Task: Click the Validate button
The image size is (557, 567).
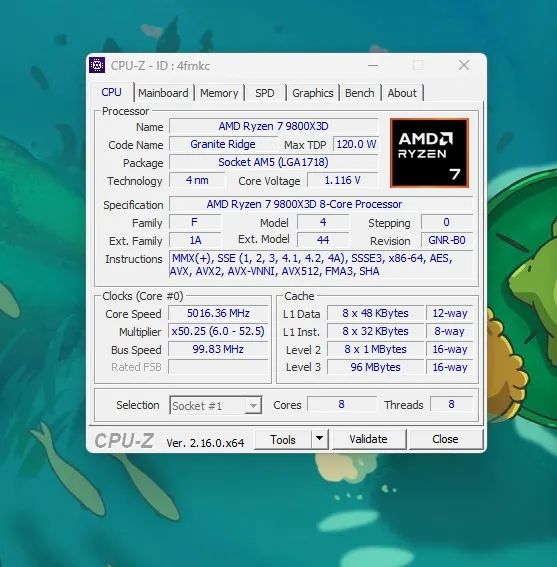Action: [x=369, y=439]
